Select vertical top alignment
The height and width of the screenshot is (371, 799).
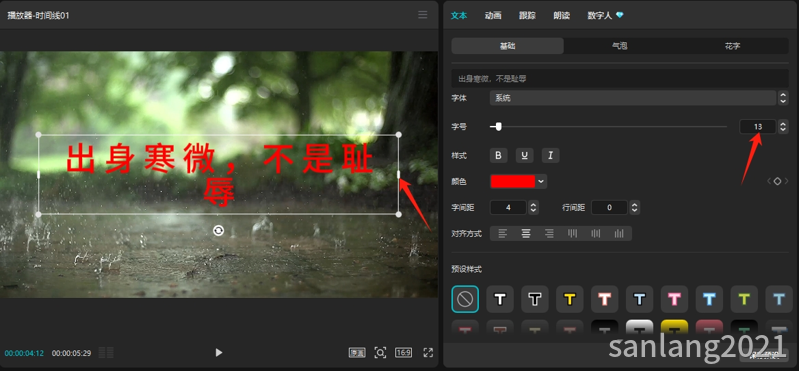click(572, 233)
